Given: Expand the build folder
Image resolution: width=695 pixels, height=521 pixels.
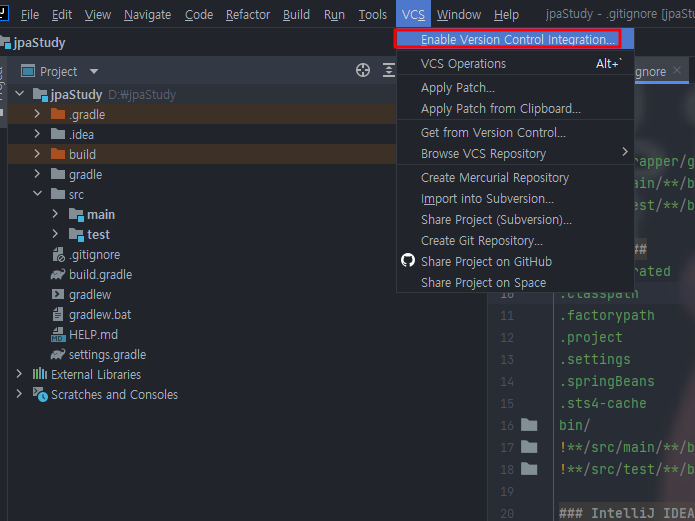Looking at the screenshot, I should [37, 154].
